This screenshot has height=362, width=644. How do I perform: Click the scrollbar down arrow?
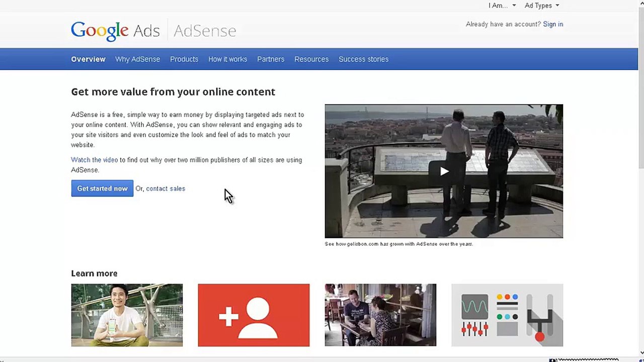pos(641,352)
